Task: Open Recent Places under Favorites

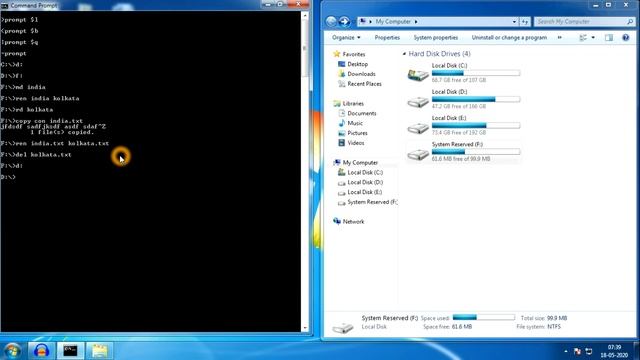Action: (364, 84)
